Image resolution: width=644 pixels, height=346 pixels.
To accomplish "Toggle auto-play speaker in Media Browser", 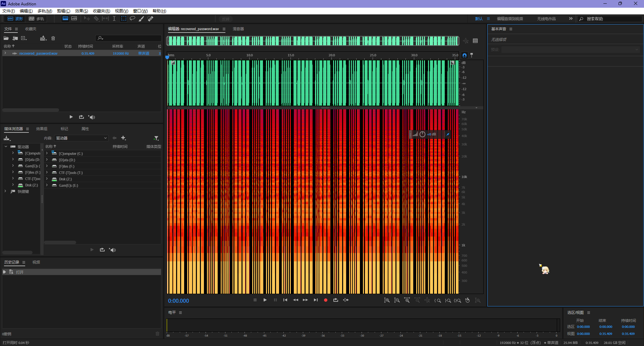I will tap(113, 250).
